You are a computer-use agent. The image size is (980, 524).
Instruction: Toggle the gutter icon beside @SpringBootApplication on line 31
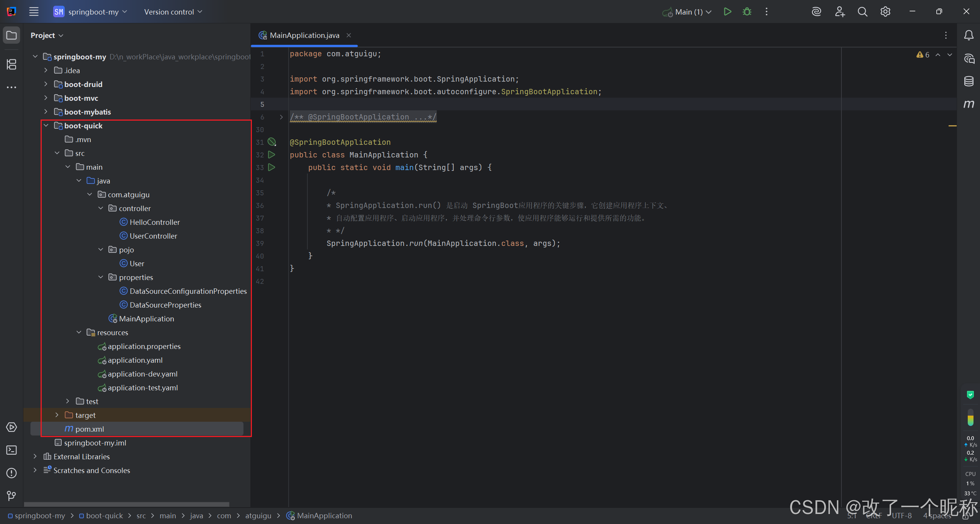[272, 142]
